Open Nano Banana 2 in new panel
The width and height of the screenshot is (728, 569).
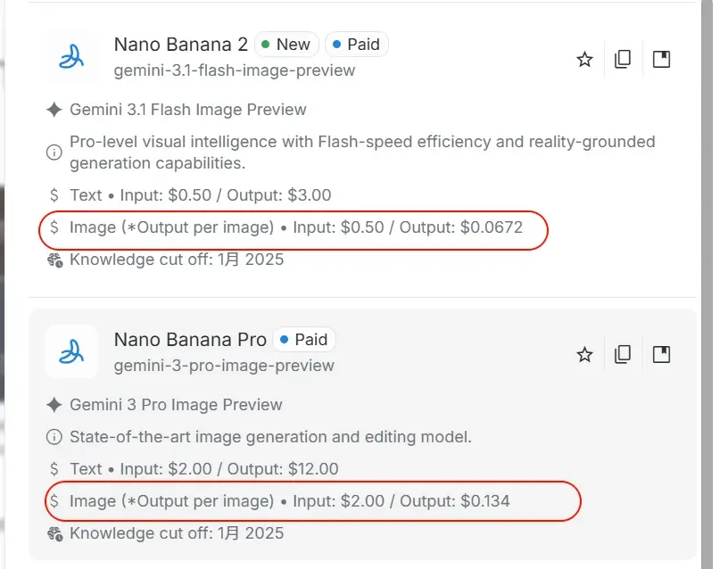(661, 60)
